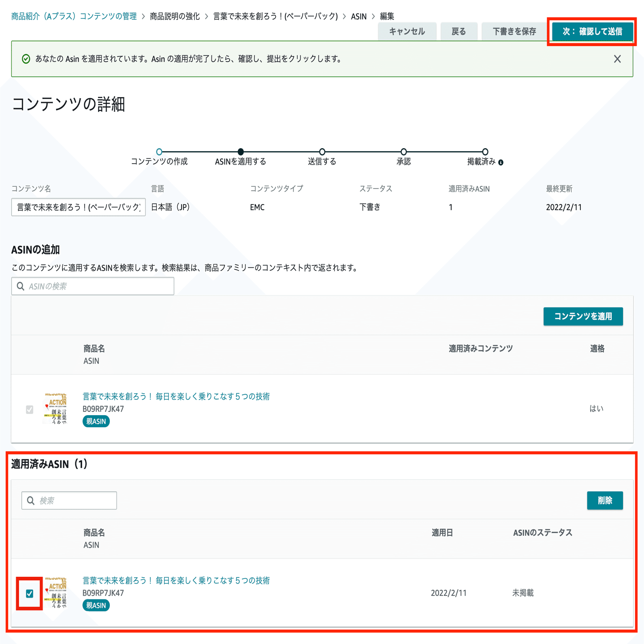Proceed with 次：確認して送信 button
This screenshot has height=644, width=644.
click(x=592, y=32)
